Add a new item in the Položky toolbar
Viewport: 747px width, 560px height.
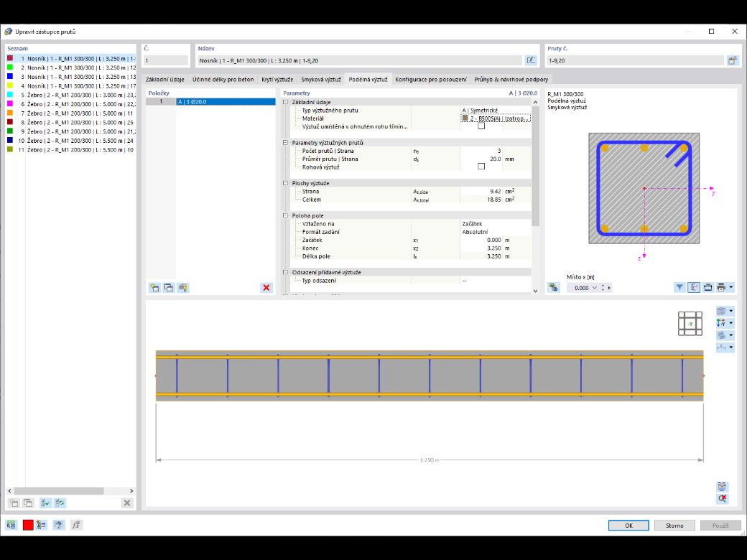tap(154, 288)
